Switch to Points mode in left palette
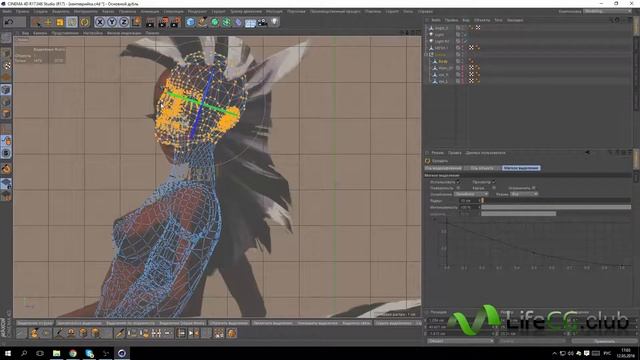Image resolution: width=640 pixels, height=360 pixels. (6, 90)
